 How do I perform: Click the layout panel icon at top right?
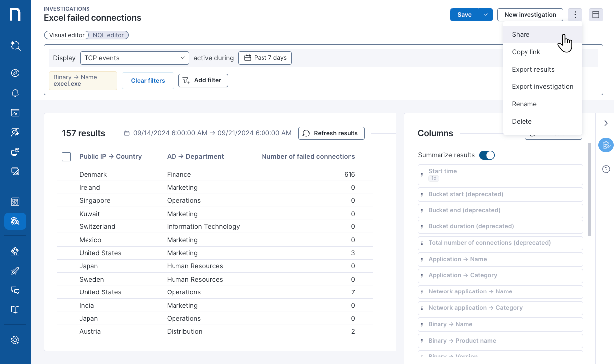coord(596,15)
